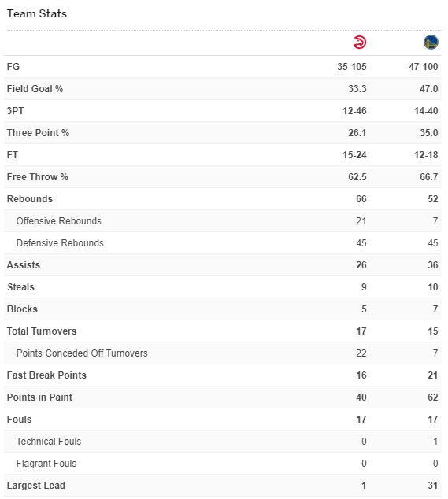Viewport: 448px width, 499px height.
Task: Select the Team Stats heading
Action: click(37, 13)
